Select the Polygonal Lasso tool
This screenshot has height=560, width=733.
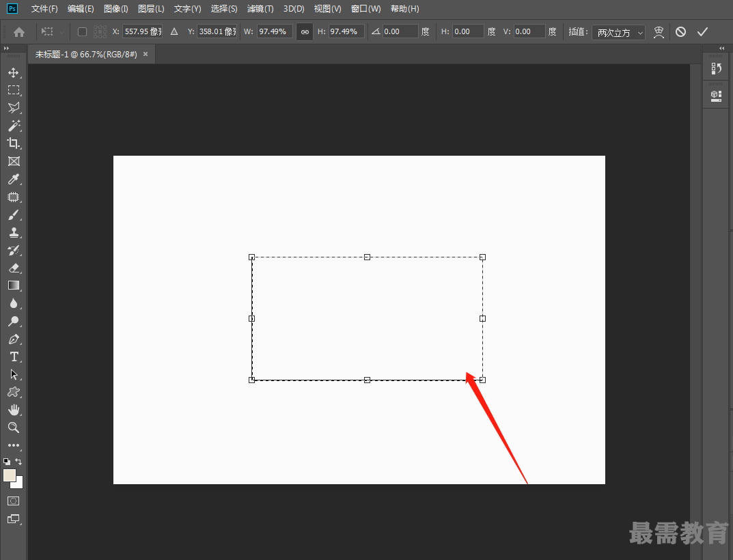click(14, 108)
